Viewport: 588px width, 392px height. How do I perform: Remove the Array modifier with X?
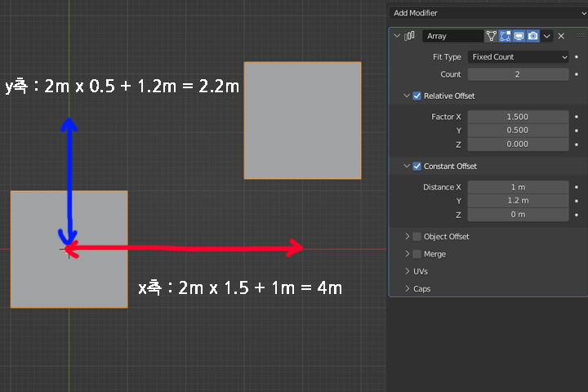[x=561, y=36]
